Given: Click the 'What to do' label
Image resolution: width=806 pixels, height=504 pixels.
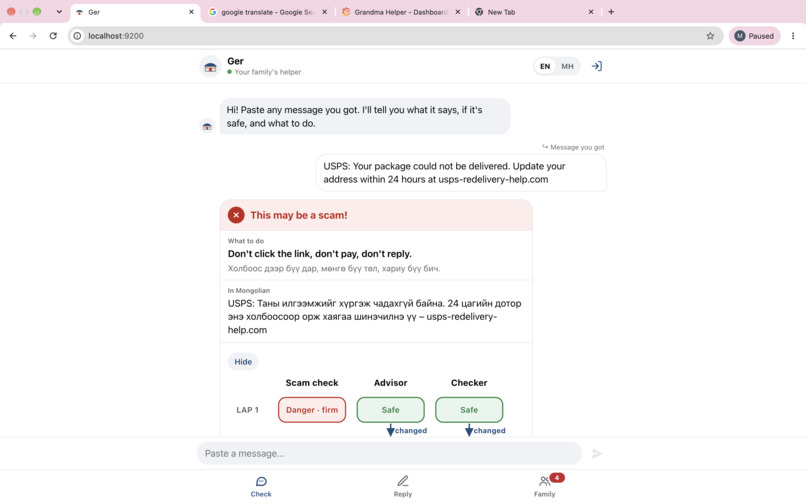Looking at the screenshot, I should coord(246,241).
